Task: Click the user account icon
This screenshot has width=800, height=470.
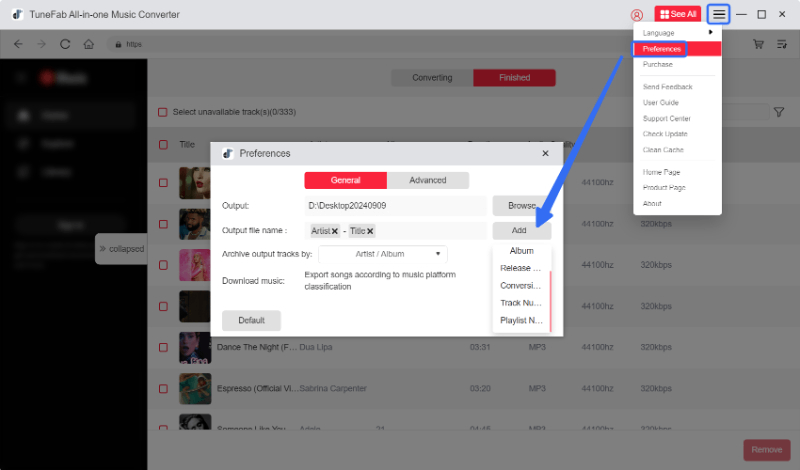Action: pyautogui.click(x=637, y=15)
